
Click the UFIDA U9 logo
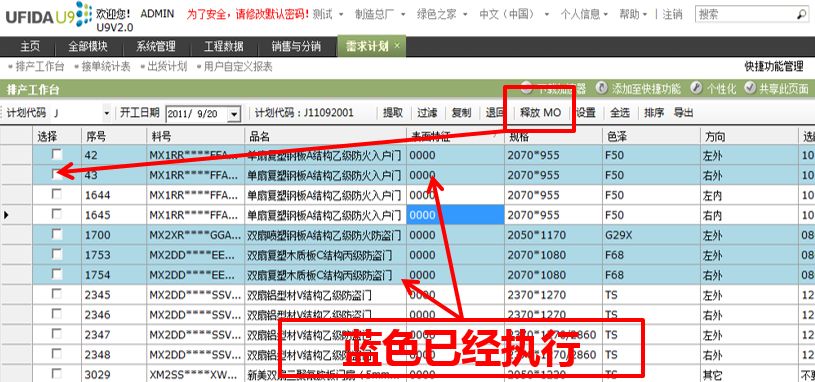click(x=48, y=15)
